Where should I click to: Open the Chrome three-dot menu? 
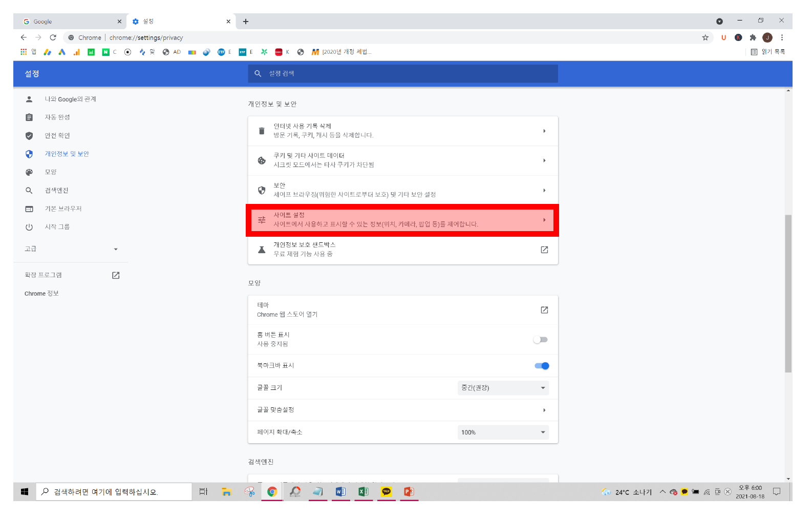[x=782, y=37]
